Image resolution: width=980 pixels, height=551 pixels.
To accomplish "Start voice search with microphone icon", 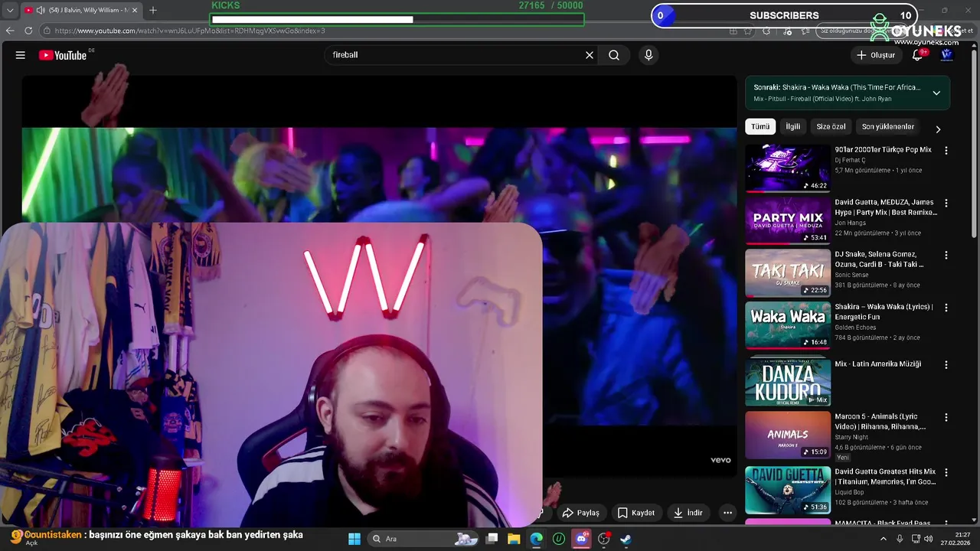I will coord(648,55).
